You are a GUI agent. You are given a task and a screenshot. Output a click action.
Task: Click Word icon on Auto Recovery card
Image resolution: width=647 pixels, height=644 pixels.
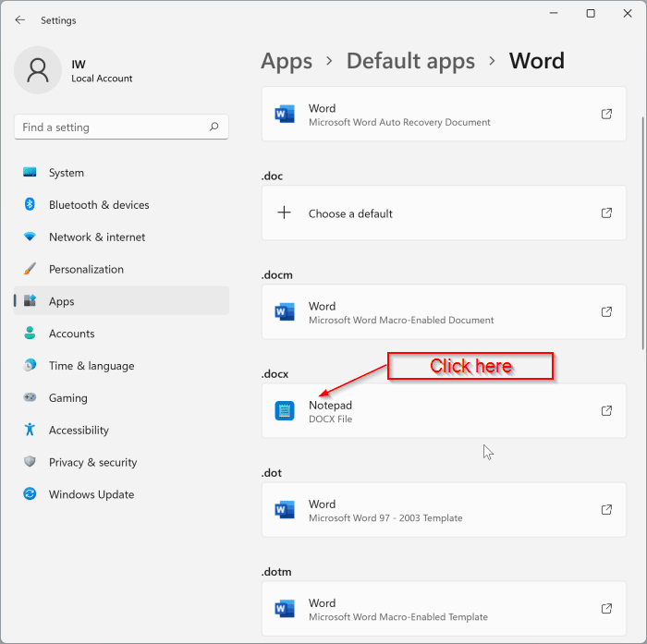pos(285,114)
